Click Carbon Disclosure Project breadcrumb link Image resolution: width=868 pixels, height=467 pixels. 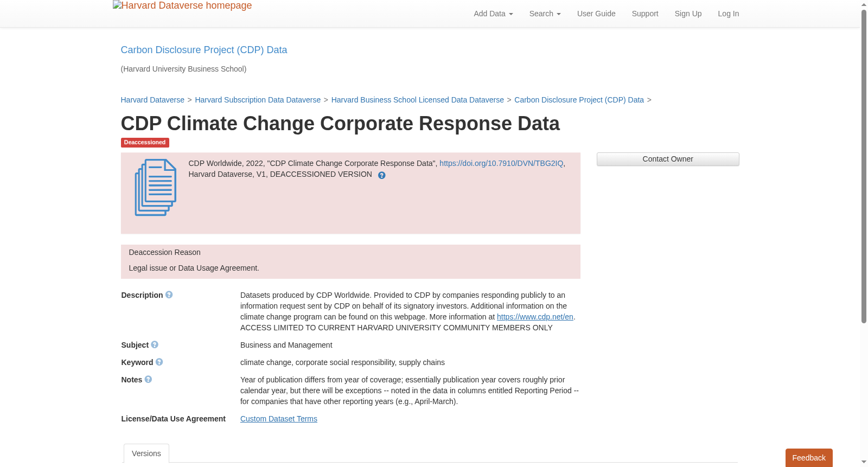click(x=579, y=100)
